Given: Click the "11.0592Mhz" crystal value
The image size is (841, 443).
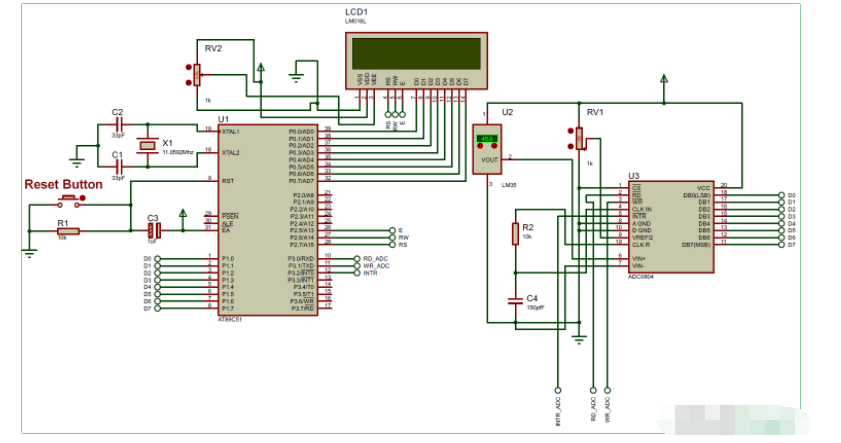Looking at the screenshot, I should (x=178, y=152).
